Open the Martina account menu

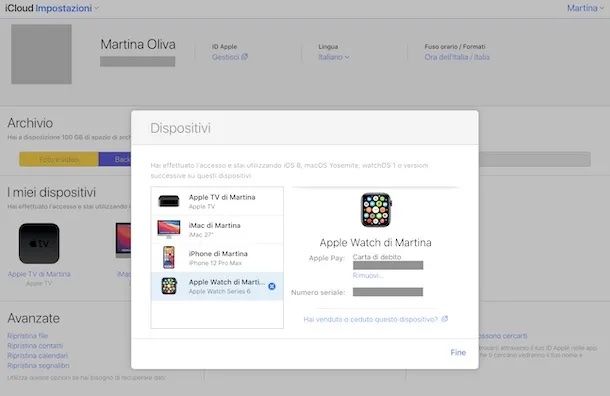coord(585,8)
